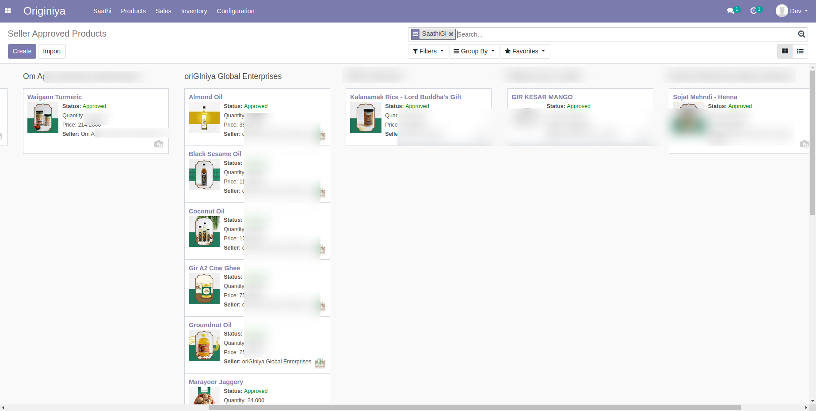Click the Import button
Image resolution: width=816 pixels, height=411 pixels.
click(52, 52)
